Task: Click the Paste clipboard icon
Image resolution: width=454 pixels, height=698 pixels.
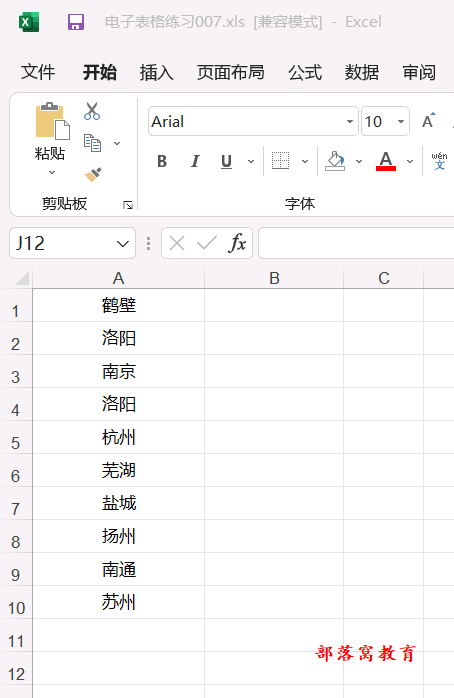Action: 53,121
